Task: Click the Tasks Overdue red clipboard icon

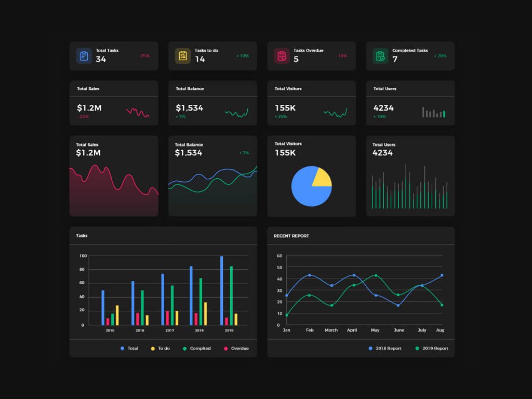Action: pos(281,55)
